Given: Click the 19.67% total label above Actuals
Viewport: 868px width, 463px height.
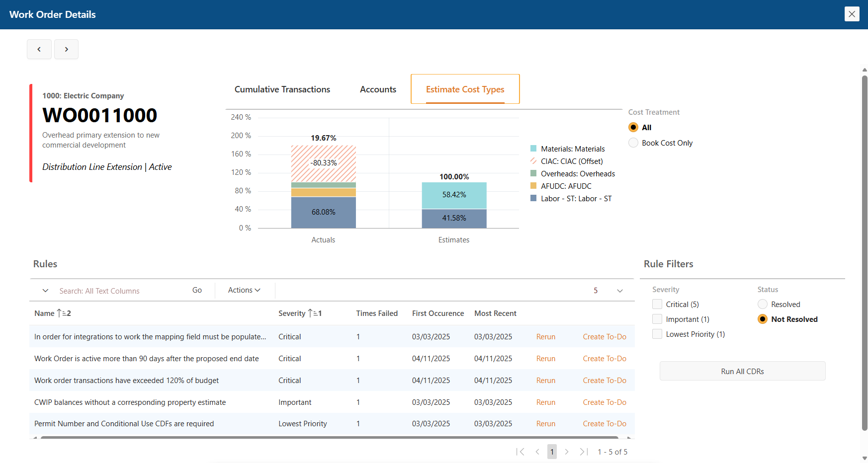Looking at the screenshot, I should [x=324, y=138].
